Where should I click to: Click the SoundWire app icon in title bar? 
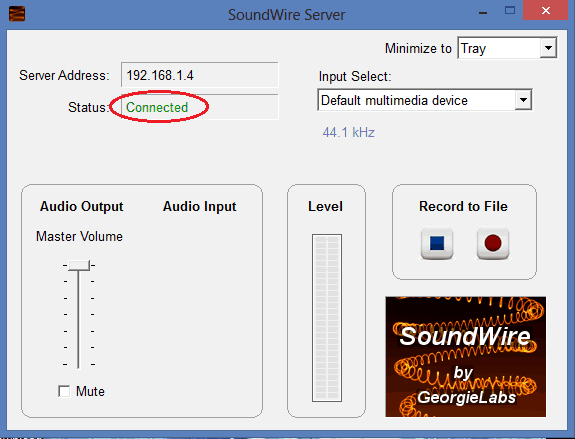point(17,14)
